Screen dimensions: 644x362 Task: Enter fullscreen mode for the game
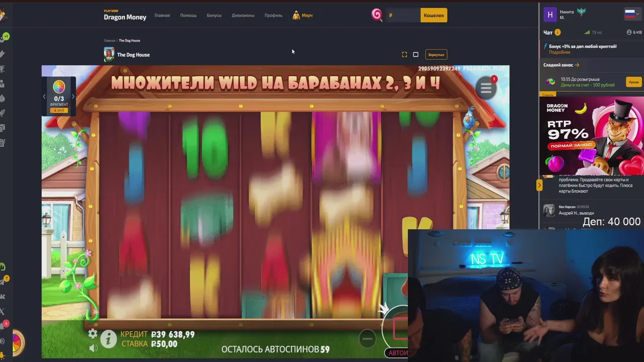point(405,54)
